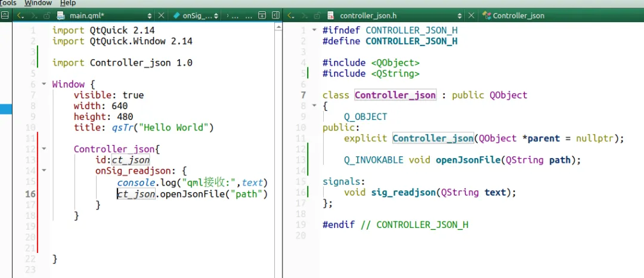
Task: Open the Help menu
Action: (x=68, y=3)
